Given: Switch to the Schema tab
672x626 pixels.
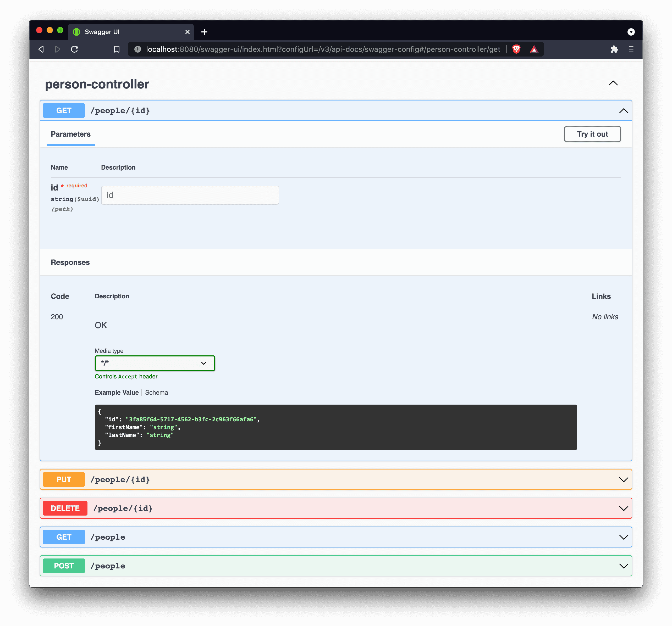Looking at the screenshot, I should pos(157,393).
